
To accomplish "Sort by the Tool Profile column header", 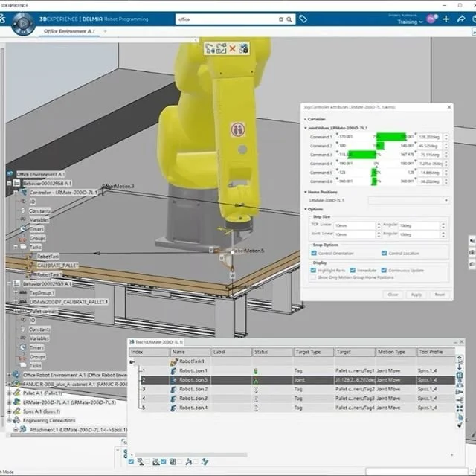I will (x=436, y=352).
